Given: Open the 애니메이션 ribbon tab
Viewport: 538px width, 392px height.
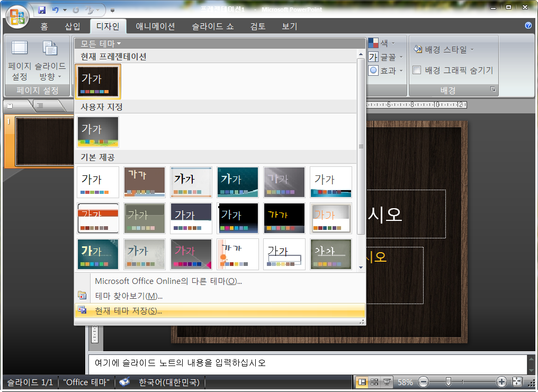Looking at the screenshot, I should pos(155,26).
